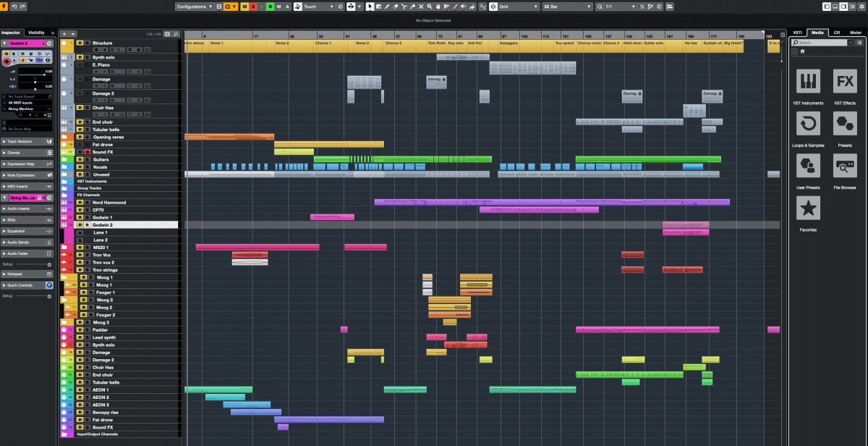Click the Undo arrow in toolbar
This screenshot has height=446, width=868.
coord(14,7)
